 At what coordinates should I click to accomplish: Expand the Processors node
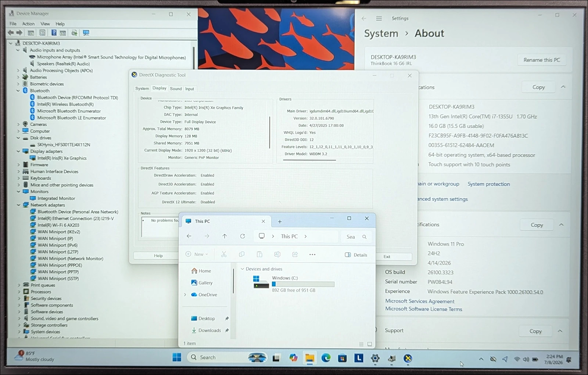[19, 292]
